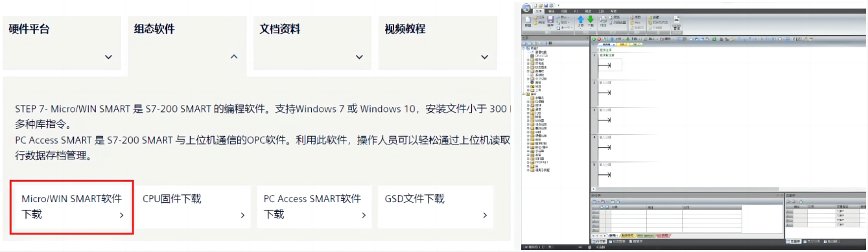The height and width of the screenshot is (252, 868).
Task: Expand the 位逻辑 instruction folder
Action: pyautogui.click(x=528, y=102)
